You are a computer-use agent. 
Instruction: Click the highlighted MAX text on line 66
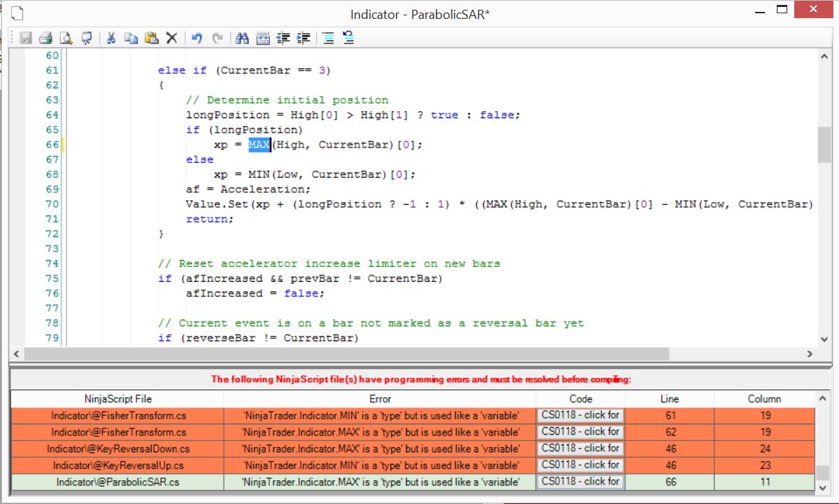coord(259,145)
